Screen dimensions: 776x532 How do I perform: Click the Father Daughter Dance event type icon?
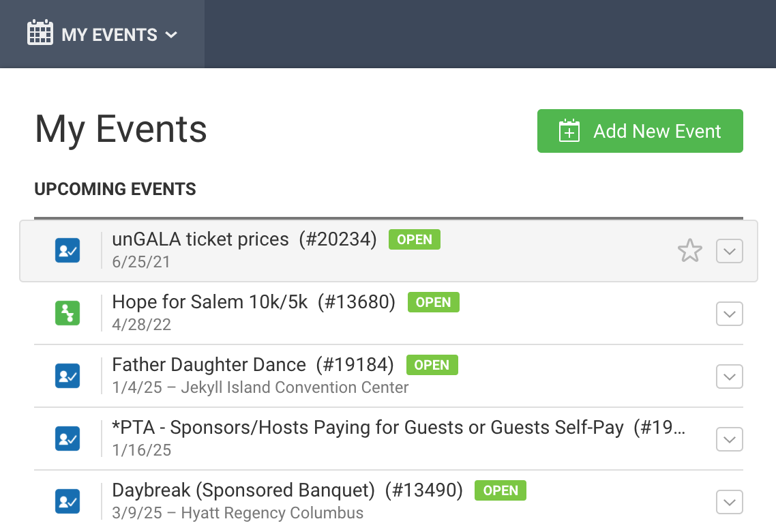(x=68, y=376)
